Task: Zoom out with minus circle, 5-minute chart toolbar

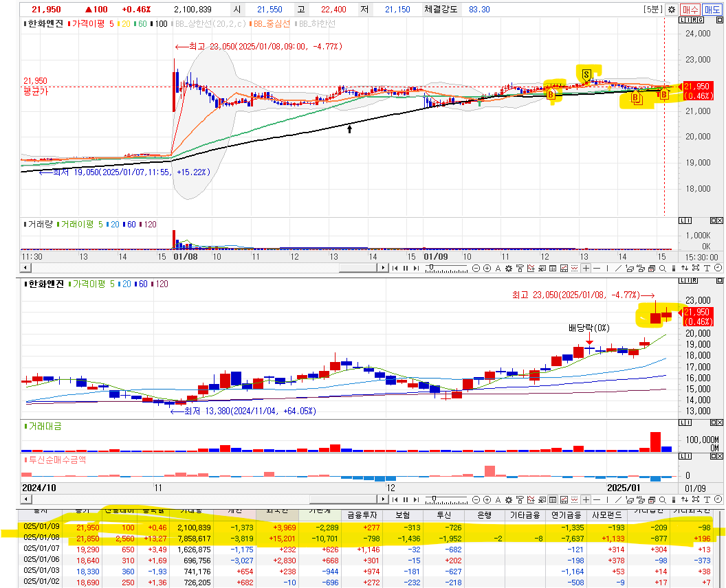Action: [476, 269]
